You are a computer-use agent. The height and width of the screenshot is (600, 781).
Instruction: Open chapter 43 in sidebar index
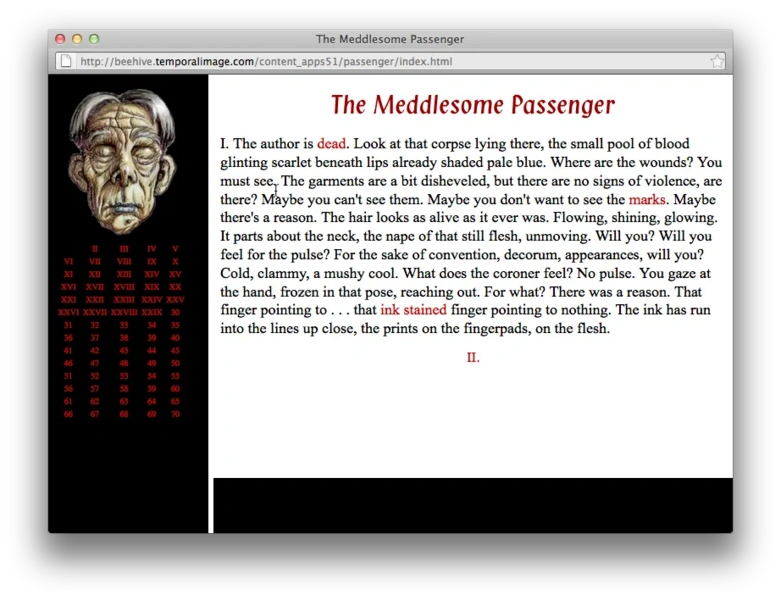[124, 351]
